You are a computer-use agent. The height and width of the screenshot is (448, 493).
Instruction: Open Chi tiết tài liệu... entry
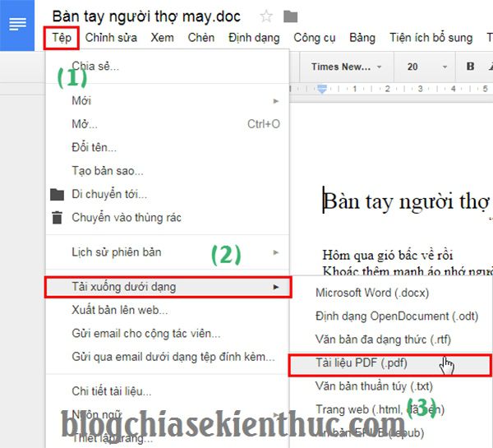tap(168, 391)
